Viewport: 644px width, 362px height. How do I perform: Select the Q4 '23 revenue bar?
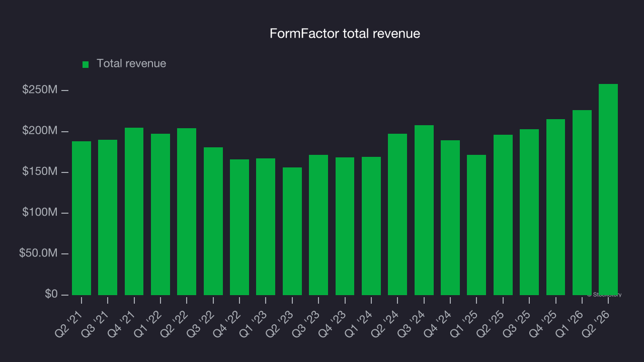tap(345, 226)
